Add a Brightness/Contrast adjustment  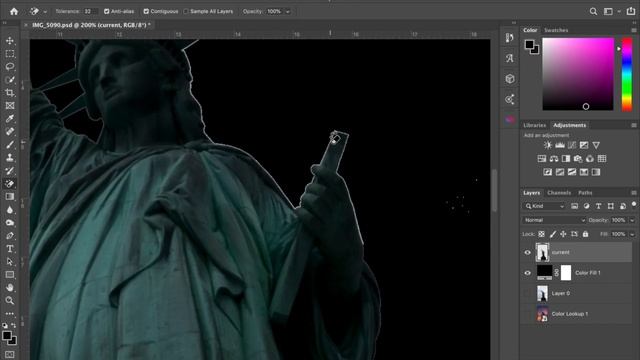tap(548, 145)
